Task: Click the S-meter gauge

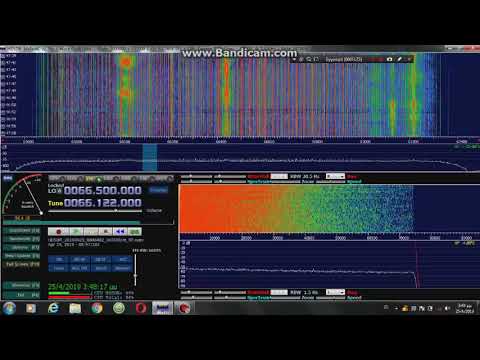Action: click(x=23, y=194)
